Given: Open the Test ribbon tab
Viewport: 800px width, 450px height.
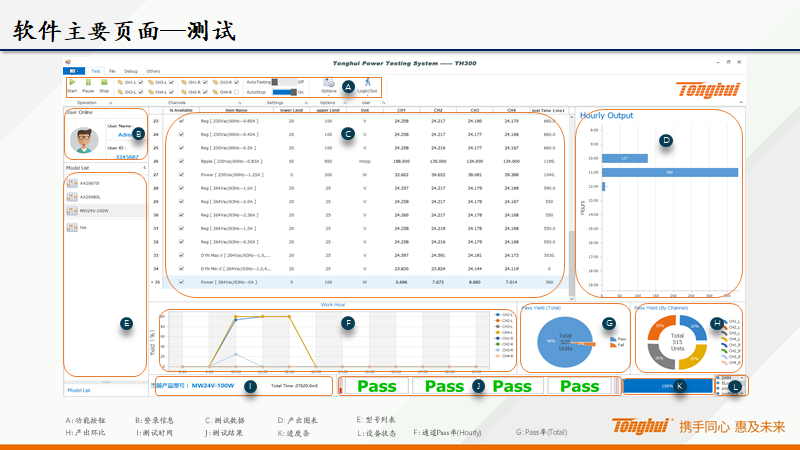Looking at the screenshot, I should pos(95,71).
